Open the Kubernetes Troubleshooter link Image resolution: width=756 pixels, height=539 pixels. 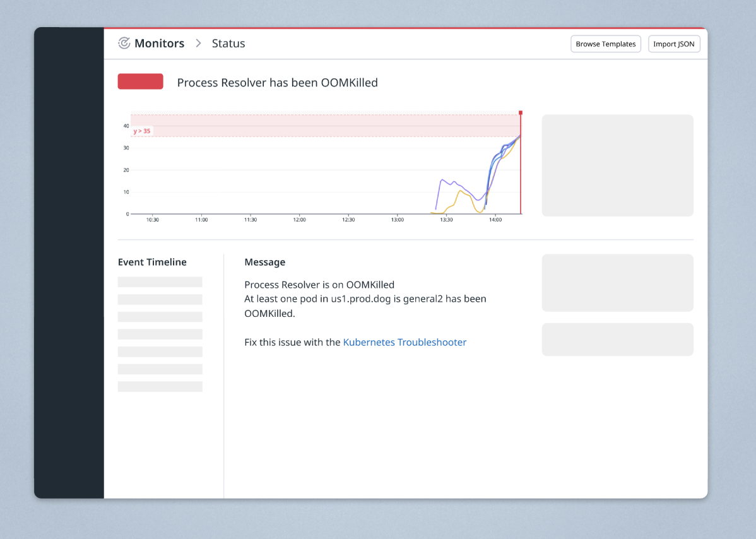(405, 342)
